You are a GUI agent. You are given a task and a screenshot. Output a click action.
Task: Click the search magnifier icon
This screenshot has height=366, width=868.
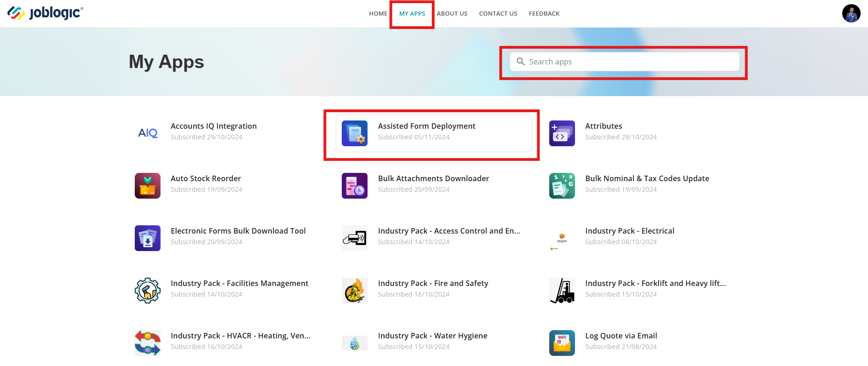[520, 61]
